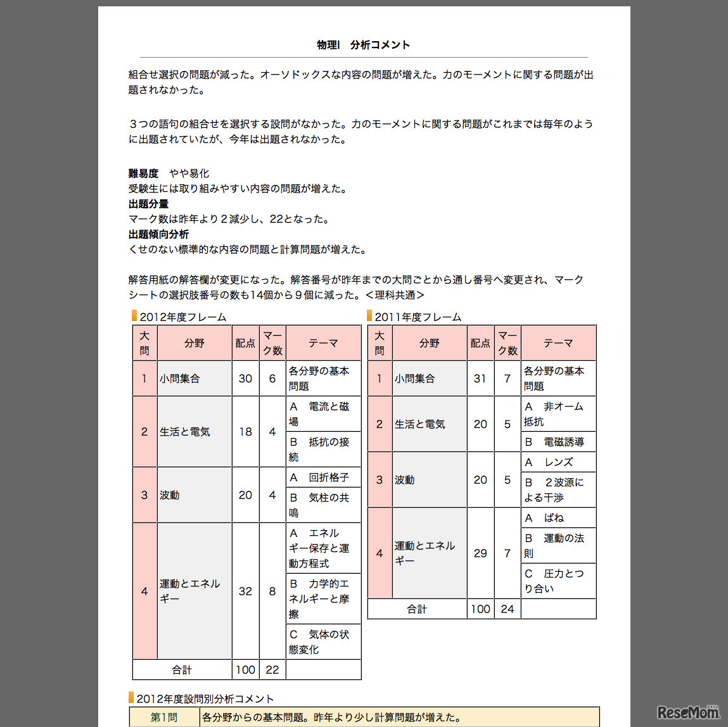The image size is (728, 727).
Task: Click the マーク数 header in the 2011 table
Action: coord(507,343)
